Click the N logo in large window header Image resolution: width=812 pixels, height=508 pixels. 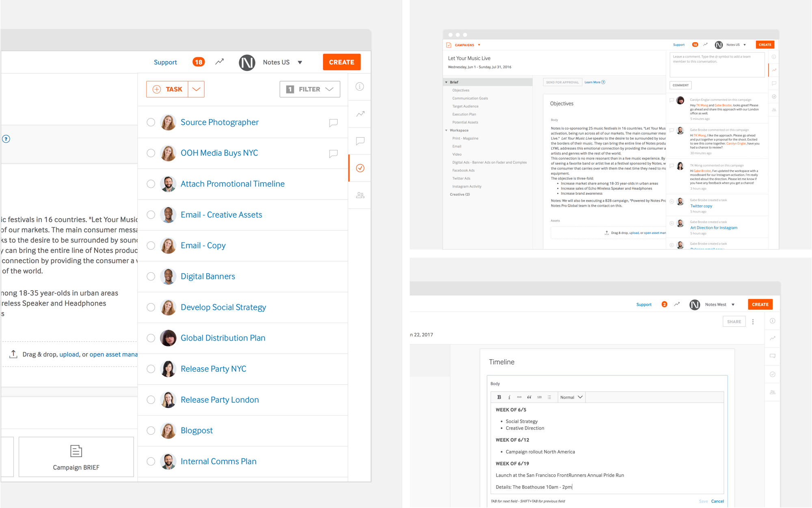pyautogui.click(x=247, y=62)
